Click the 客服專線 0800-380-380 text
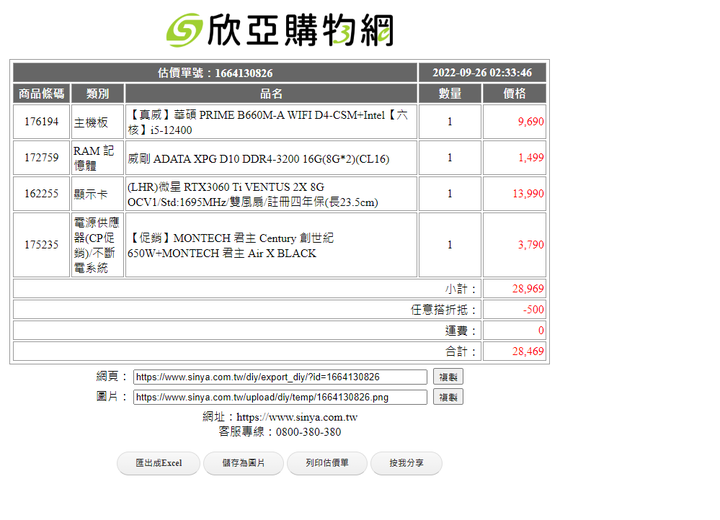This screenshot has height=520, width=720. (280, 432)
